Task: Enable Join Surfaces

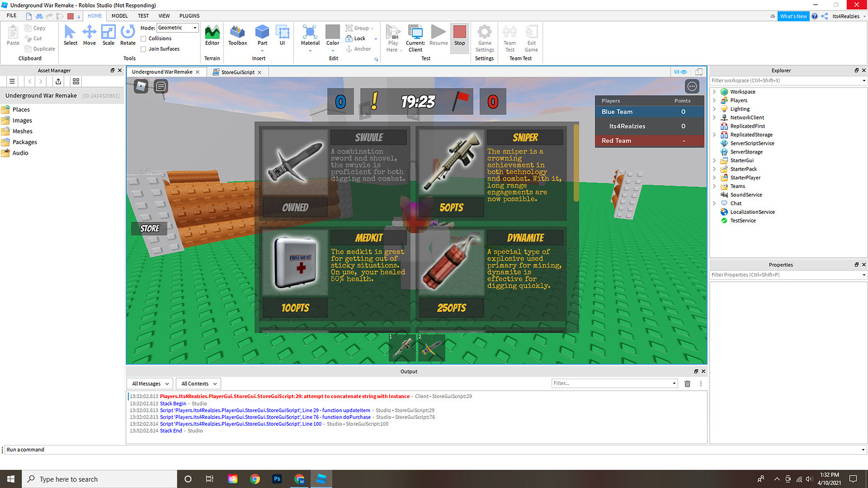Action: [143, 48]
